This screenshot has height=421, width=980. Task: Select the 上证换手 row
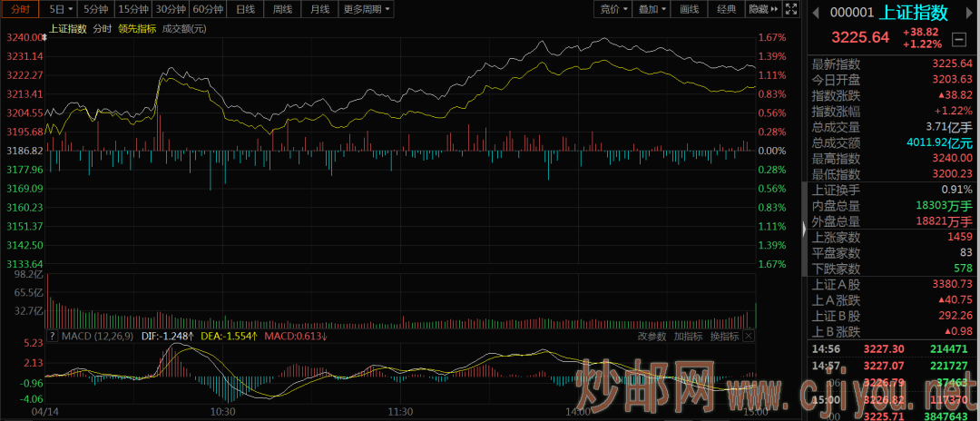[x=893, y=190]
